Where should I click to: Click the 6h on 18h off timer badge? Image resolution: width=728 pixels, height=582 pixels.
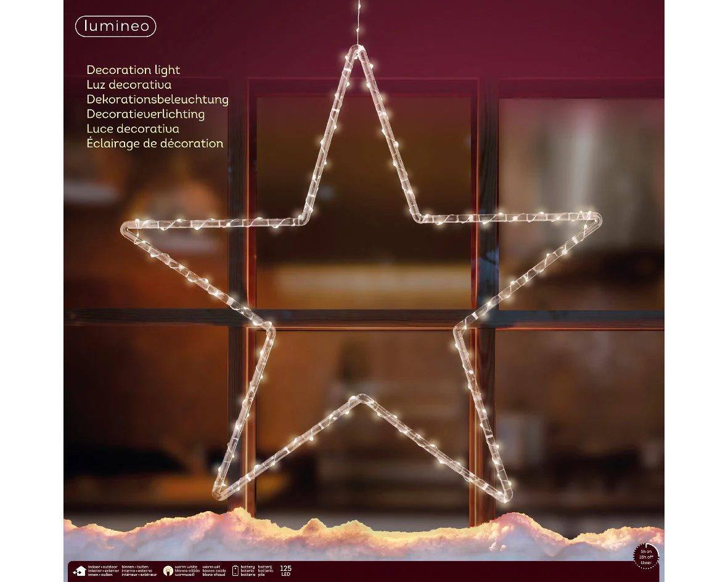[646, 556]
